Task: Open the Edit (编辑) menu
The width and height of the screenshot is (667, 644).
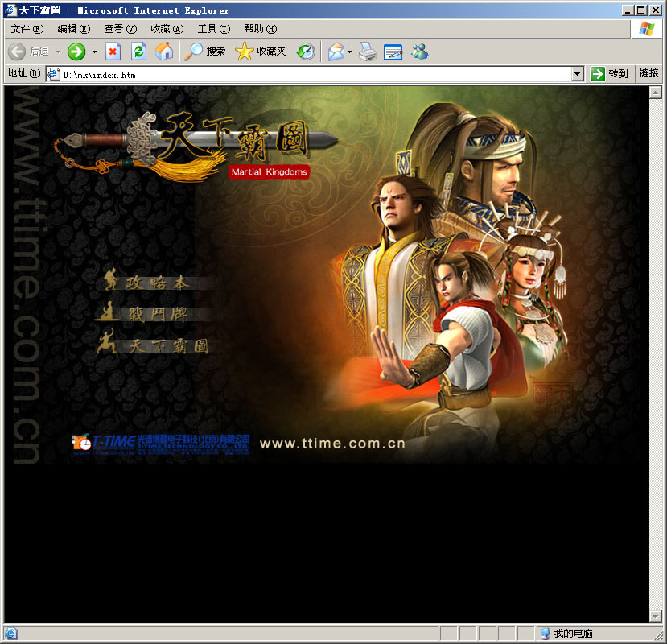Action: (x=74, y=28)
